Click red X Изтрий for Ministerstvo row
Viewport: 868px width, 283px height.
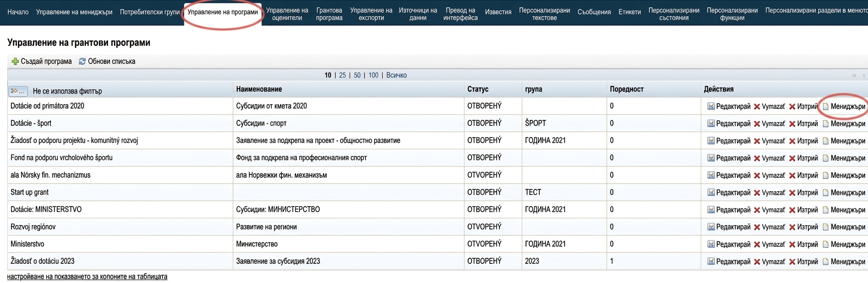[x=792, y=244]
